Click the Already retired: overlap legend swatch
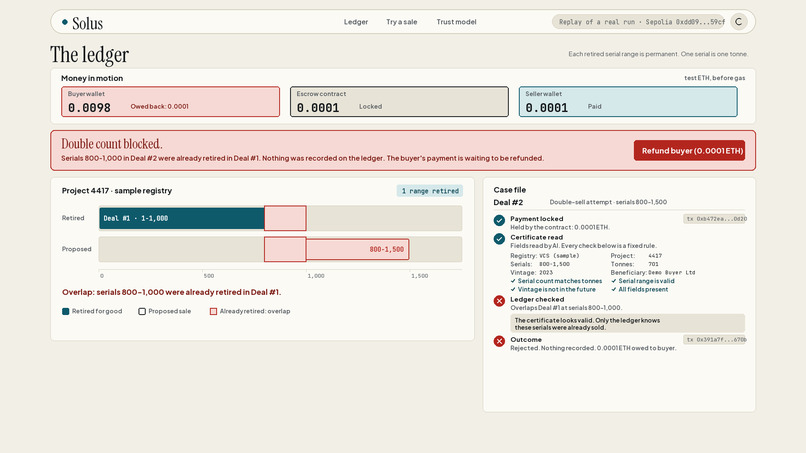 [x=213, y=311]
